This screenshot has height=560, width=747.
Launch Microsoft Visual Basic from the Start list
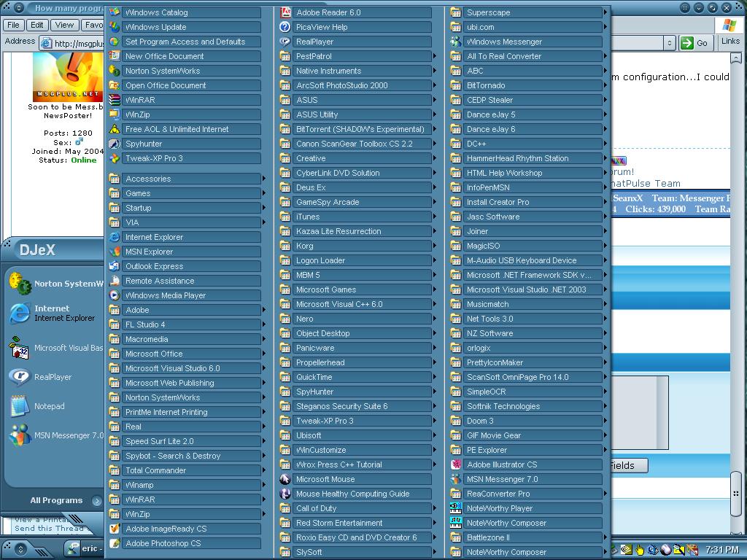(56, 348)
